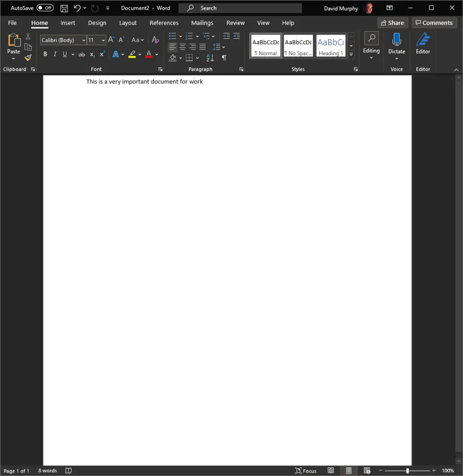Switch to the Insert tab
This screenshot has height=476, width=463.
click(67, 23)
